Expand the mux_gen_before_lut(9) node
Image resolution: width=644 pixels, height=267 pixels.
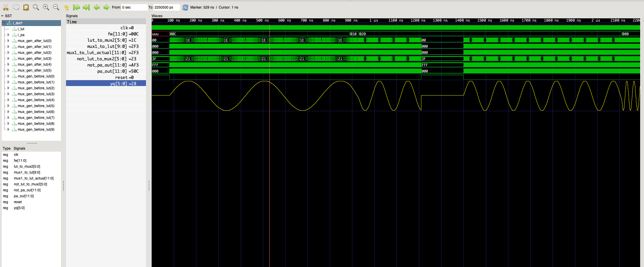tap(8, 130)
